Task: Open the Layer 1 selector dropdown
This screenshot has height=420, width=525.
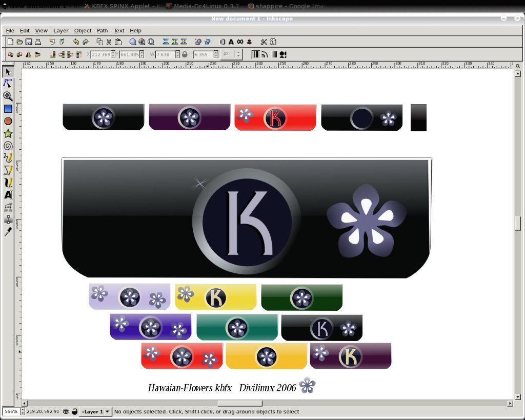Action: [x=95, y=412]
